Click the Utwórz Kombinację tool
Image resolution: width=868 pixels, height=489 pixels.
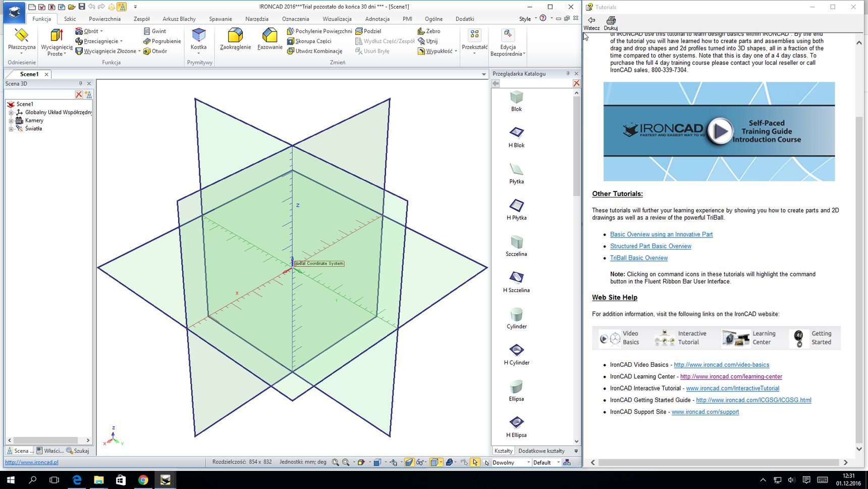tap(314, 51)
